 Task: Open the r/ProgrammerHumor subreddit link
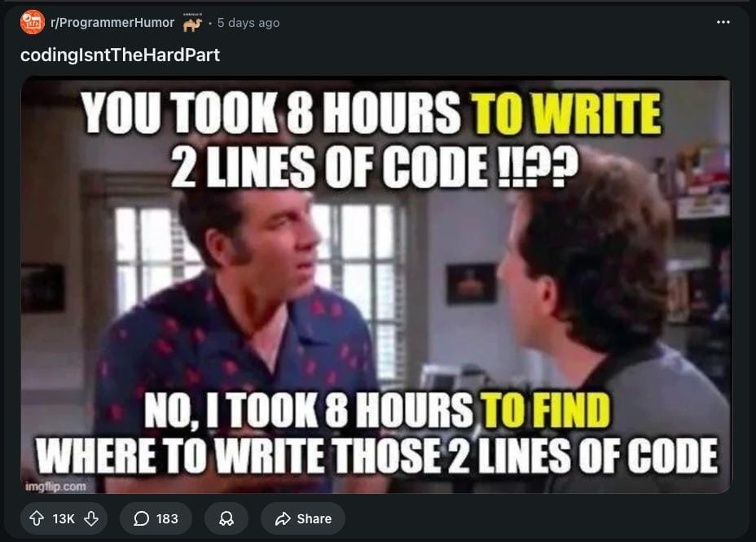click(x=112, y=23)
